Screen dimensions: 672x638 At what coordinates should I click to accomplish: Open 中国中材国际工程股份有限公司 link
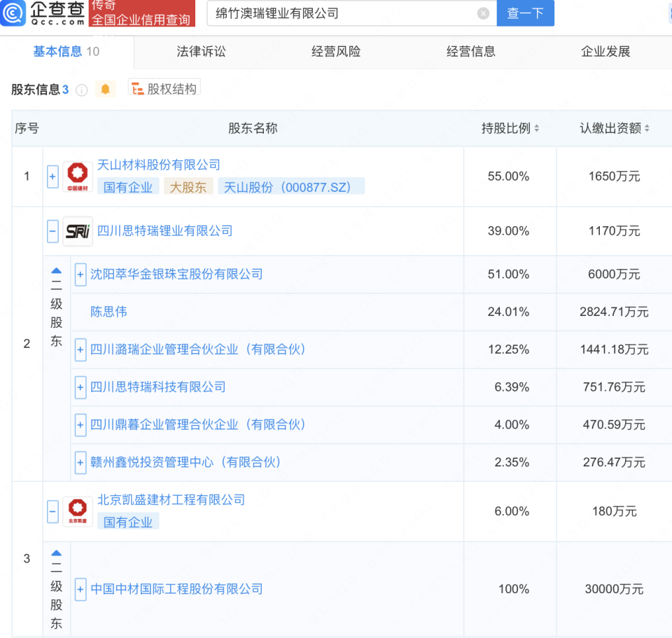click(176, 589)
